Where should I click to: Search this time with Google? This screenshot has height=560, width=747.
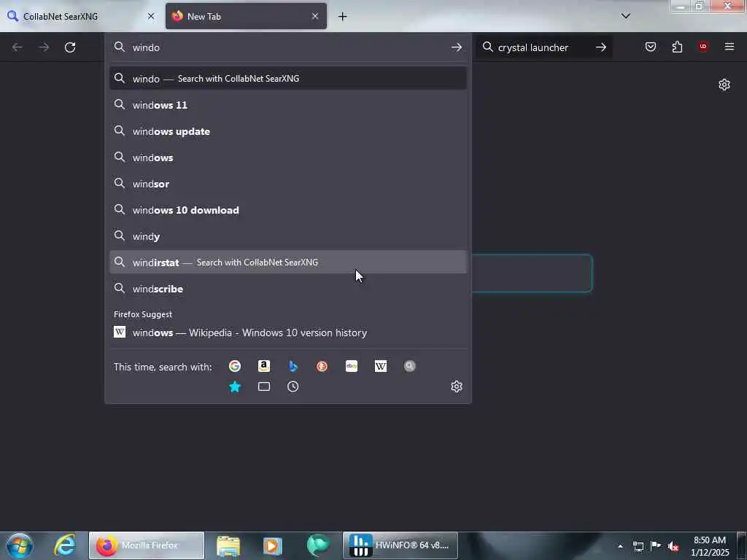(x=234, y=366)
